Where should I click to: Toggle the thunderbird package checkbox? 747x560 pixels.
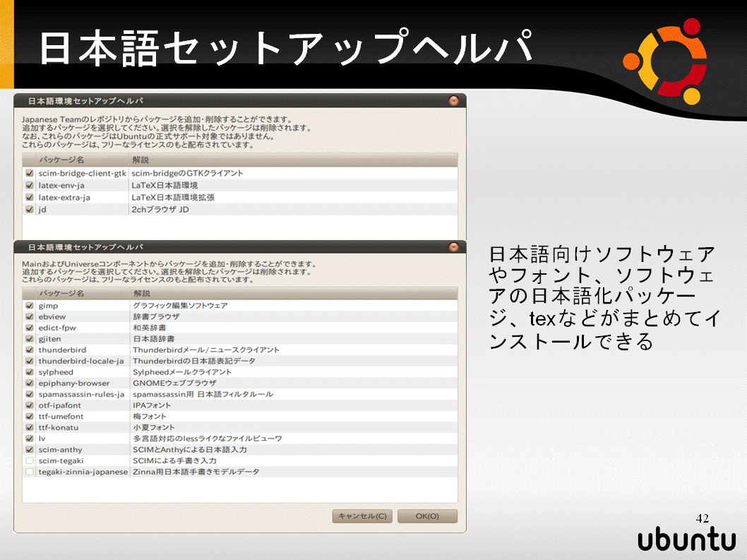[30, 350]
